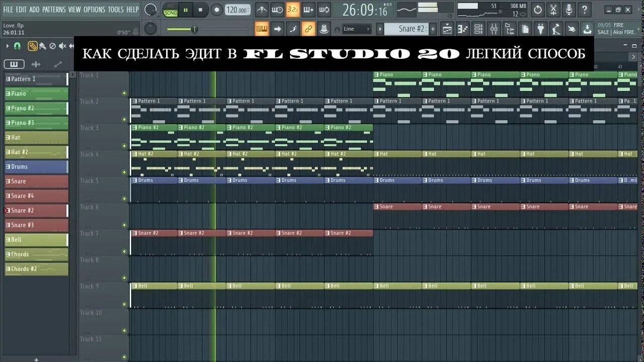Click the touch keyboard icon
The height and width of the screenshot is (362, 644).
point(572,29)
